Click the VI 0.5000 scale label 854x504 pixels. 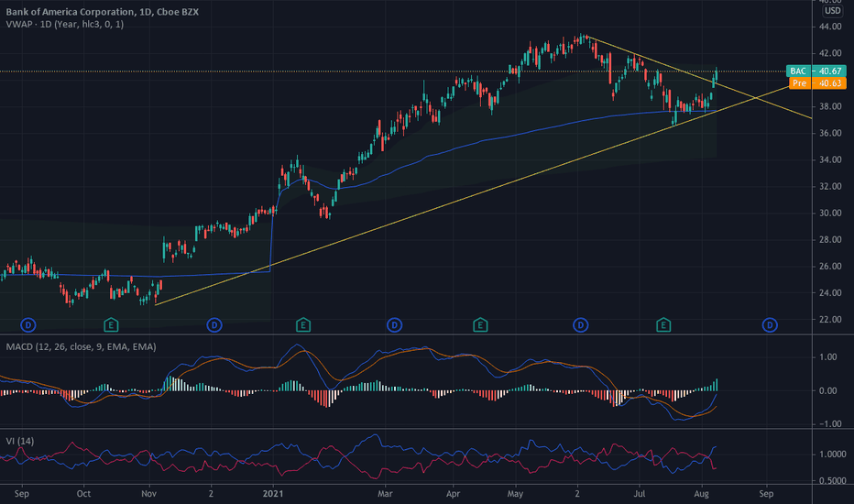click(833, 481)
